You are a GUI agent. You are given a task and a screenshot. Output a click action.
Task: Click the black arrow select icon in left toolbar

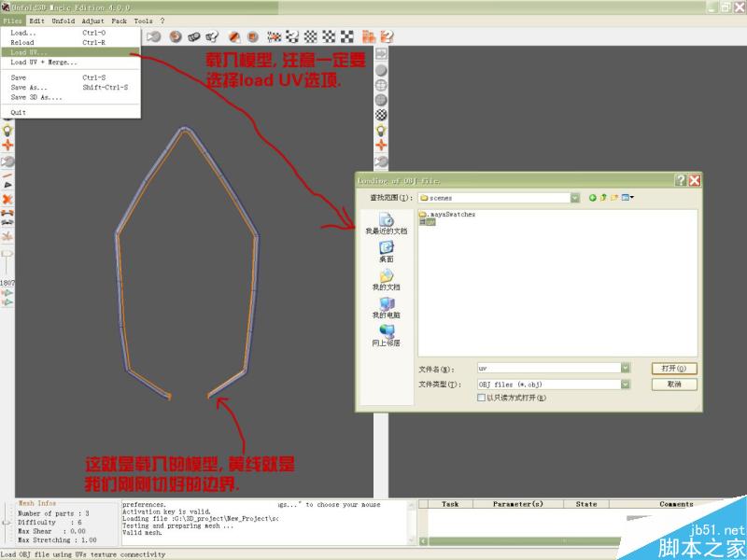click(7, 185)
